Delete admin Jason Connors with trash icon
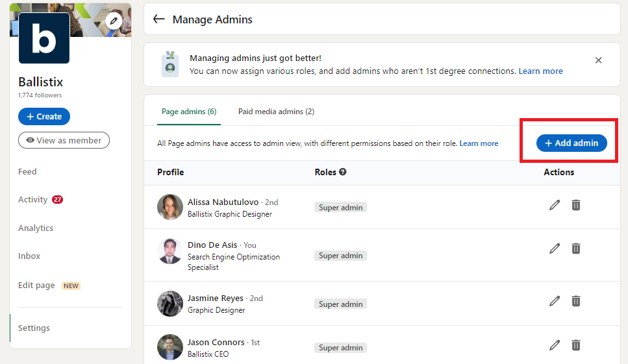 click(x=575, y=345)
